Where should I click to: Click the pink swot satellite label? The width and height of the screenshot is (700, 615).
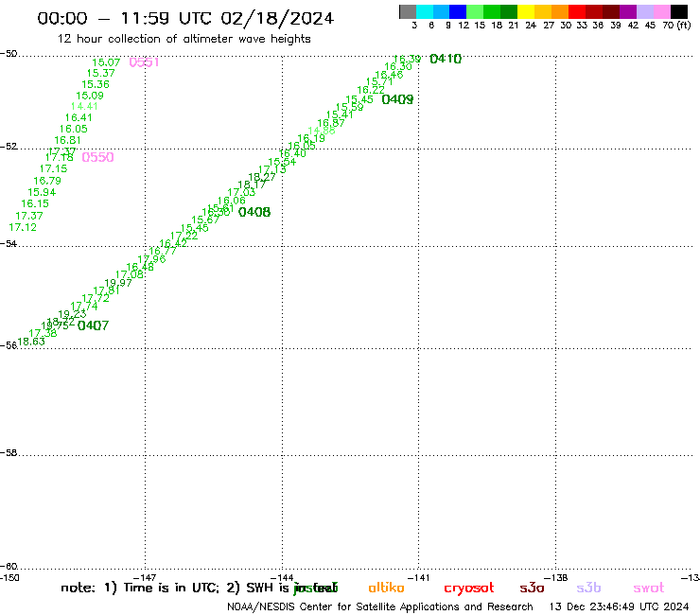pos(649,589)
